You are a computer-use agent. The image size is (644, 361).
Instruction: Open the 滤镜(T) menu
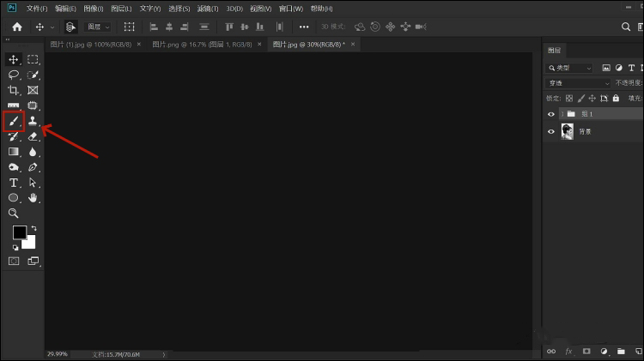pos(208,9)
